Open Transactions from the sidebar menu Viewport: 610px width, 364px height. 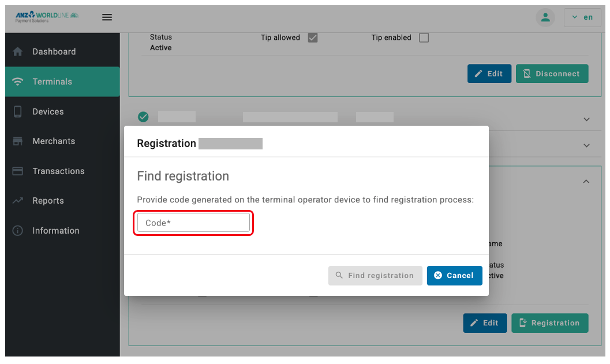[x=58, y=171]
